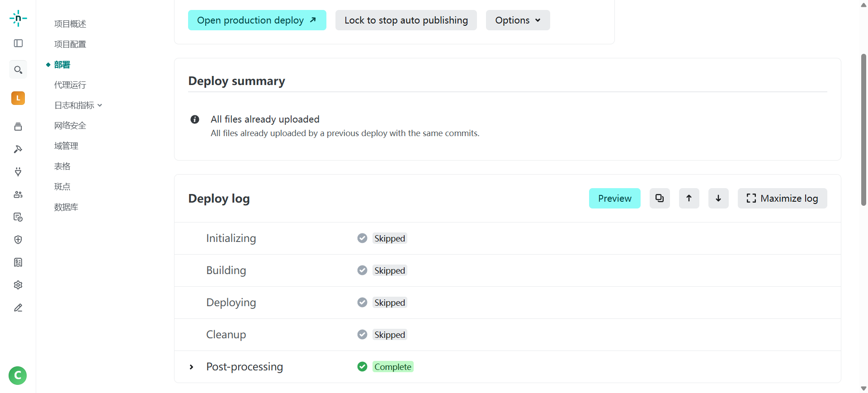The width and height of the screenshot is (868, 393).
Task: Click the Building step label
Action: coord(226,270)
